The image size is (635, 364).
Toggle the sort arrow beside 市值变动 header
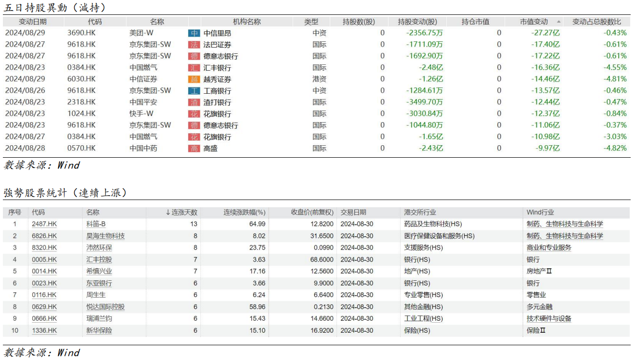[x=558, y=22]
